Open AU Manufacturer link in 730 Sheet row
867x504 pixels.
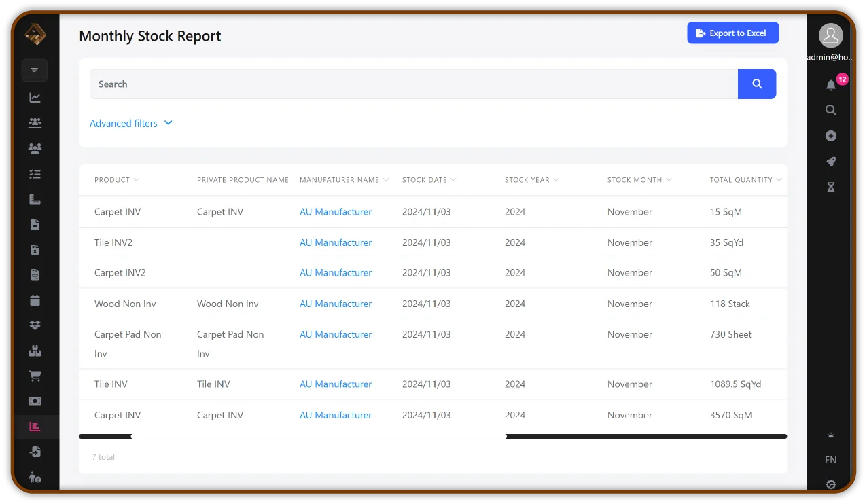coord(336,334)
